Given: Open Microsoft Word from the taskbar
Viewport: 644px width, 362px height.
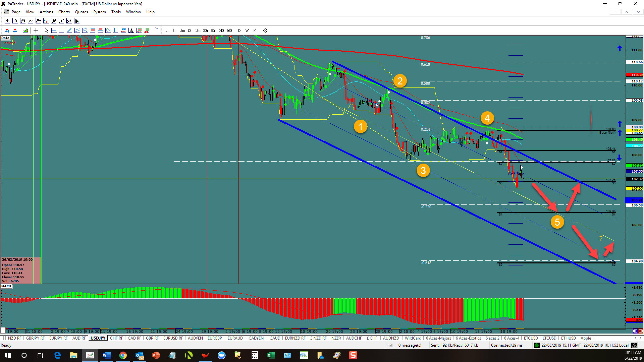Looking at the screenshot, I should (106, 355).
